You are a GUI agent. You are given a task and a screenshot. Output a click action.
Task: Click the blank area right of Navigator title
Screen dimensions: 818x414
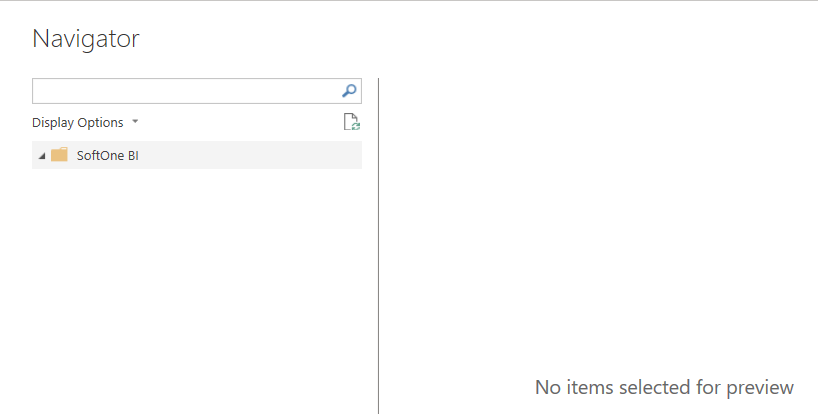[450, 39]
